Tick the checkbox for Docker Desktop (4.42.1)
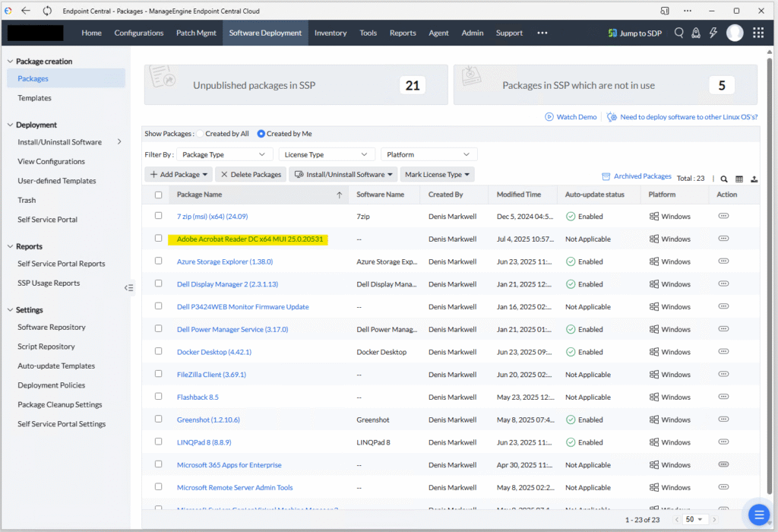 [159, 352]
